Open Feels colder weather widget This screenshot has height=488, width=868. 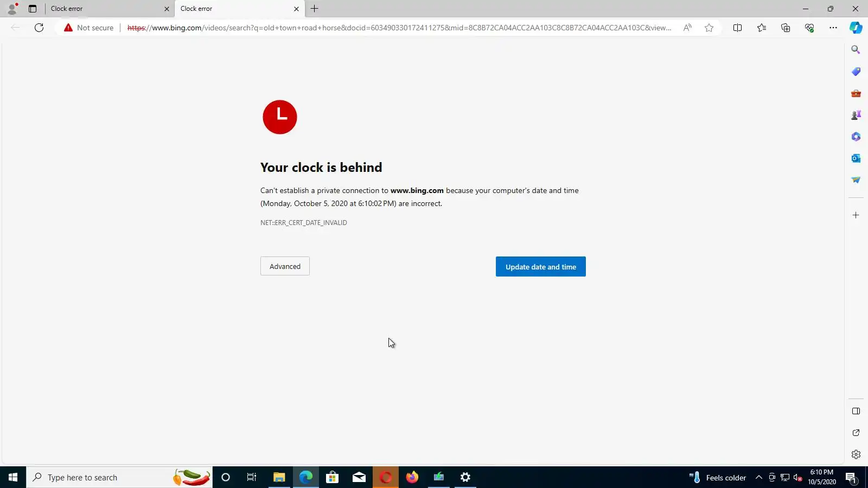718,478
